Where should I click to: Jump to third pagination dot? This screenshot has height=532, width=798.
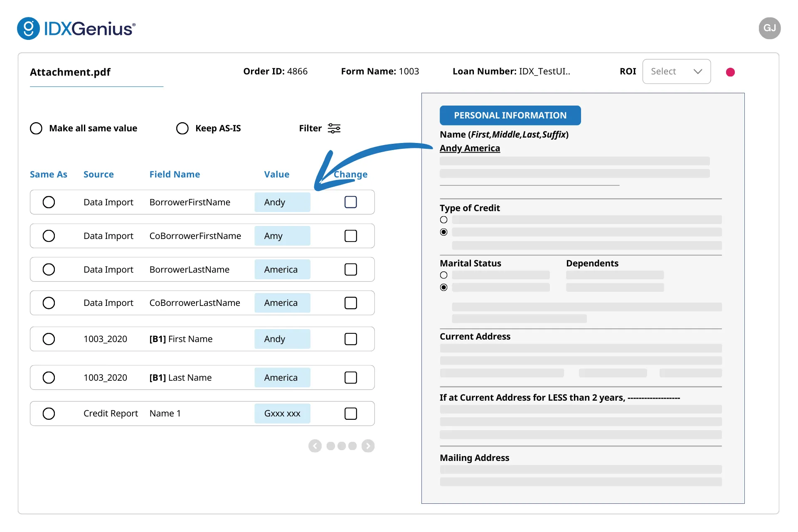[352, 446]
